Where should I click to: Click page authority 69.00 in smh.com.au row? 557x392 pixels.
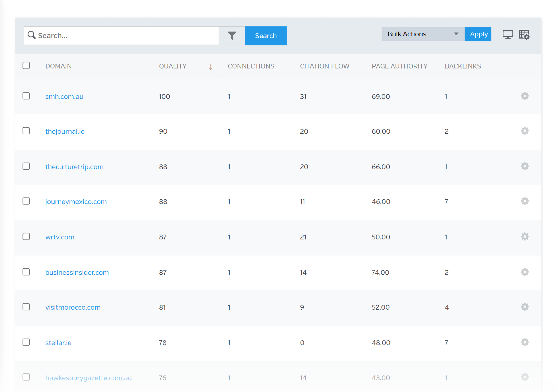381,96
